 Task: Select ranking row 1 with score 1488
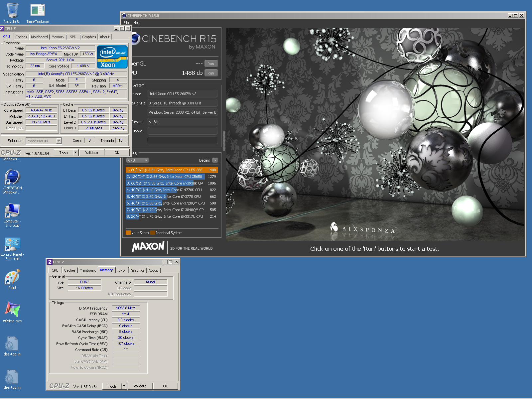(x=172, y=170)
